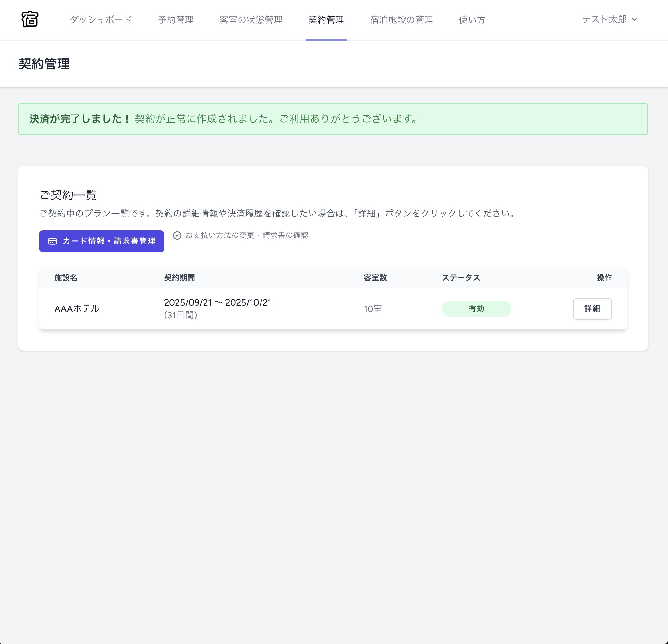Switch to the ダッシュボード tab
668x644 pixels.
click(x=101, y=20)
